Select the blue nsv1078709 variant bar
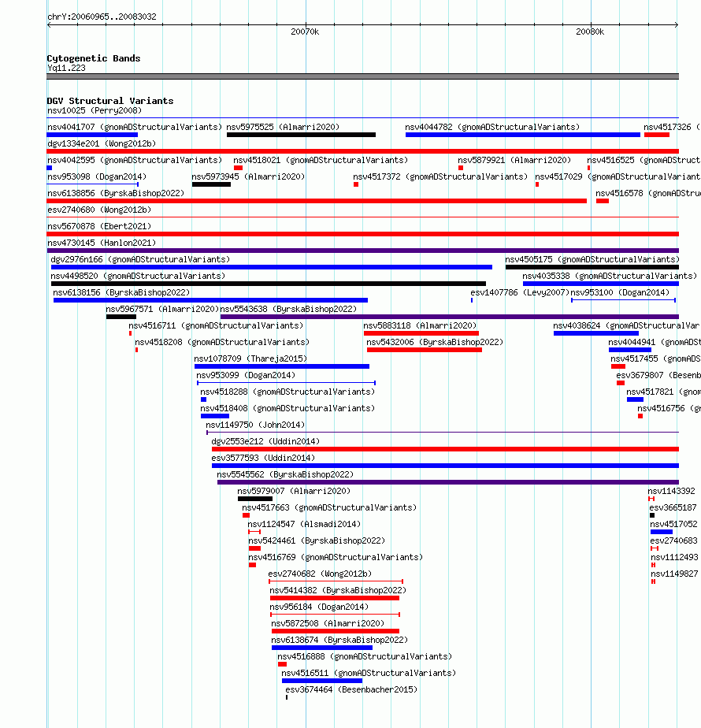Viewport: 701px width, 728px height. pyautogui.click(x=282, y=366)
